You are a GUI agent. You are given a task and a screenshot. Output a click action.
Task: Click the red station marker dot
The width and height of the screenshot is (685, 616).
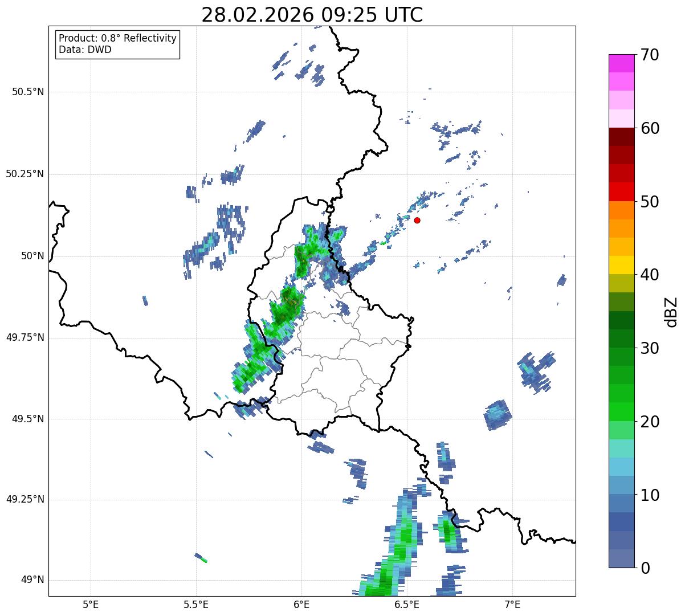pyautogui.click(x=417, y=220)
